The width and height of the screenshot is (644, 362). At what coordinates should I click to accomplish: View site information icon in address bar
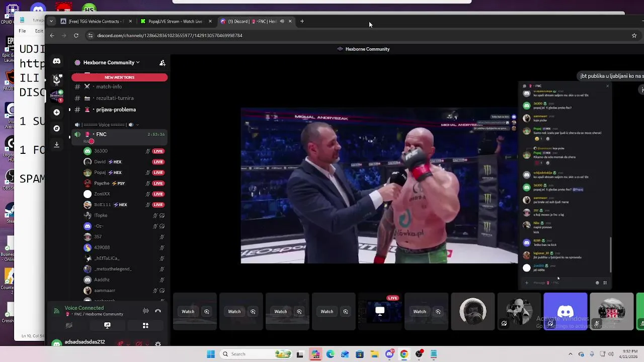(90, 35)
